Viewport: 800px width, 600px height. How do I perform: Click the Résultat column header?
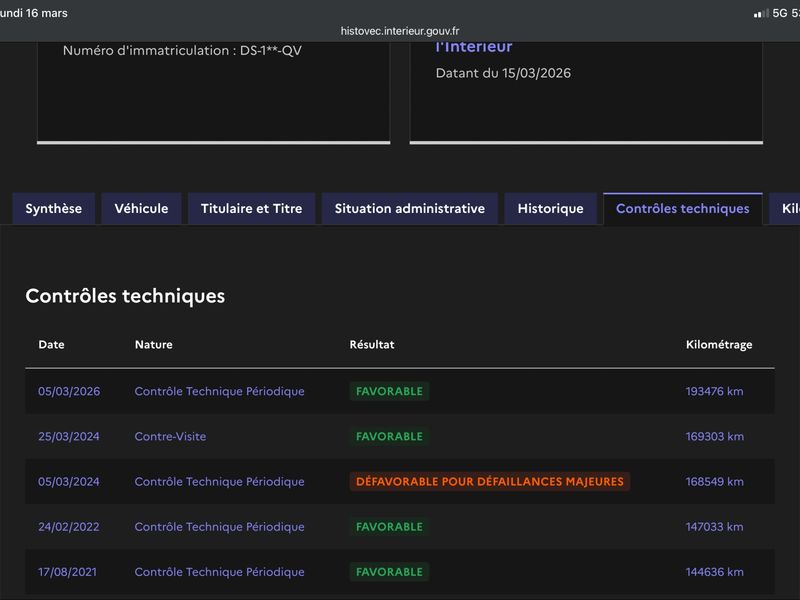pos(372,345)
